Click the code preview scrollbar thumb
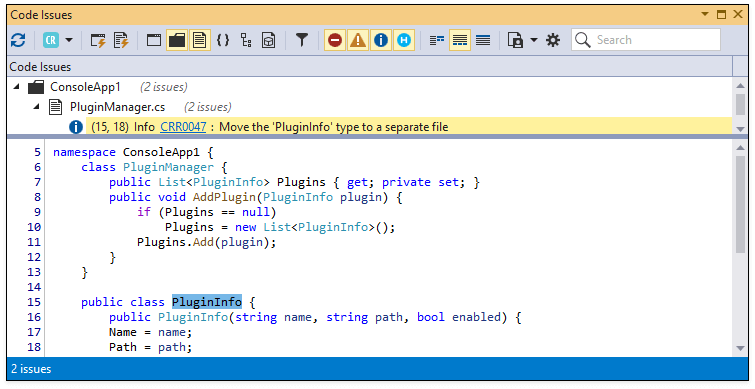This screenshot has height=389, width=755. tap(741, 205)
